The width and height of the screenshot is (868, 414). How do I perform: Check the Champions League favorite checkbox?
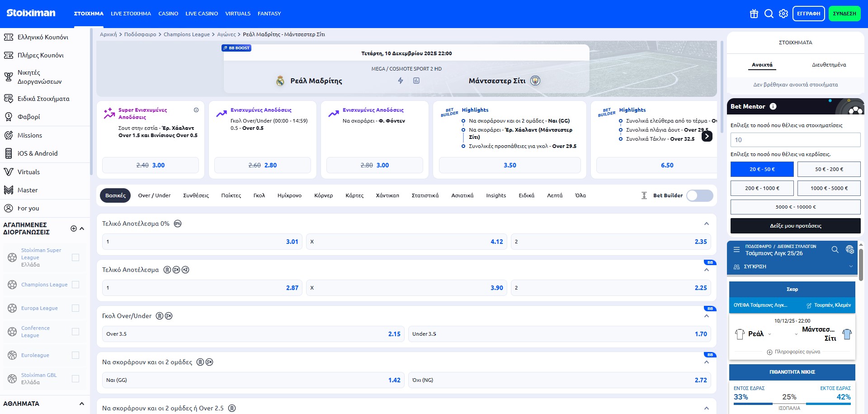click(75, 285)
